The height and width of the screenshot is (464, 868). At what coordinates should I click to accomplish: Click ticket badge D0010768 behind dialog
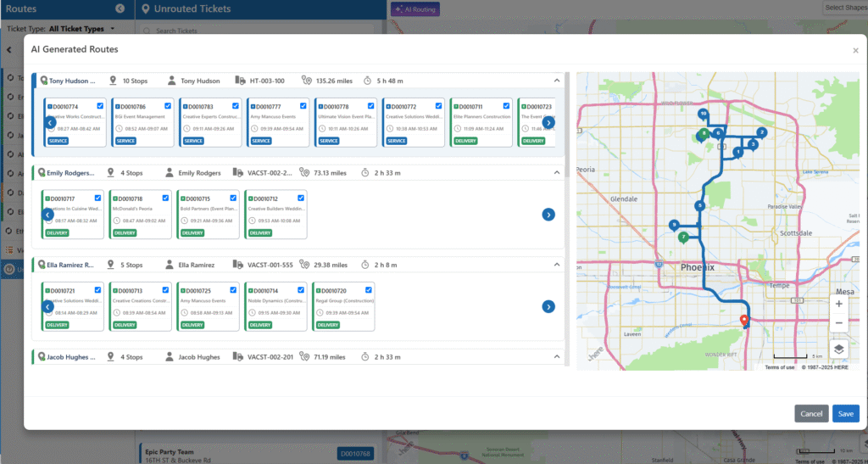(355, 454)
